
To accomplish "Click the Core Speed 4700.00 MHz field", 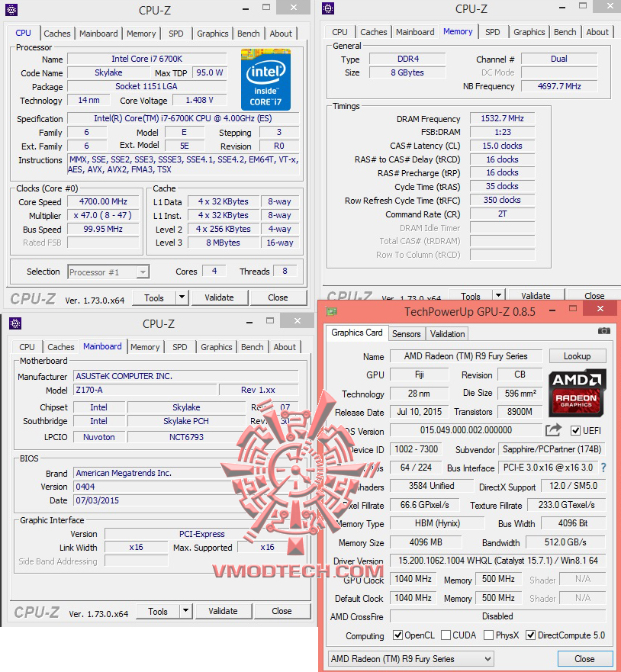I will pyautogui.click(x=103, y=201).
